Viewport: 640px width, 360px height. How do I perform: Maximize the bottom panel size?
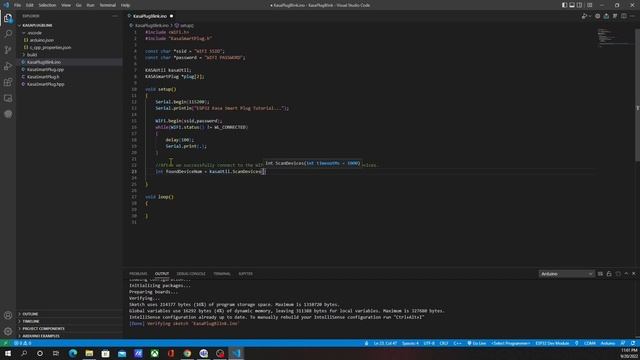coord(626,274)
